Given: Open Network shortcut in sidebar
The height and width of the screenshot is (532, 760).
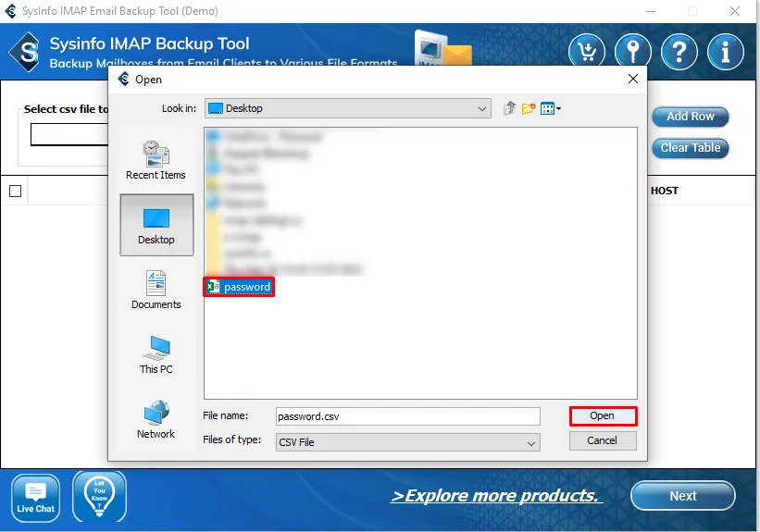Looking at the screenshot, I should pos(156,420).
